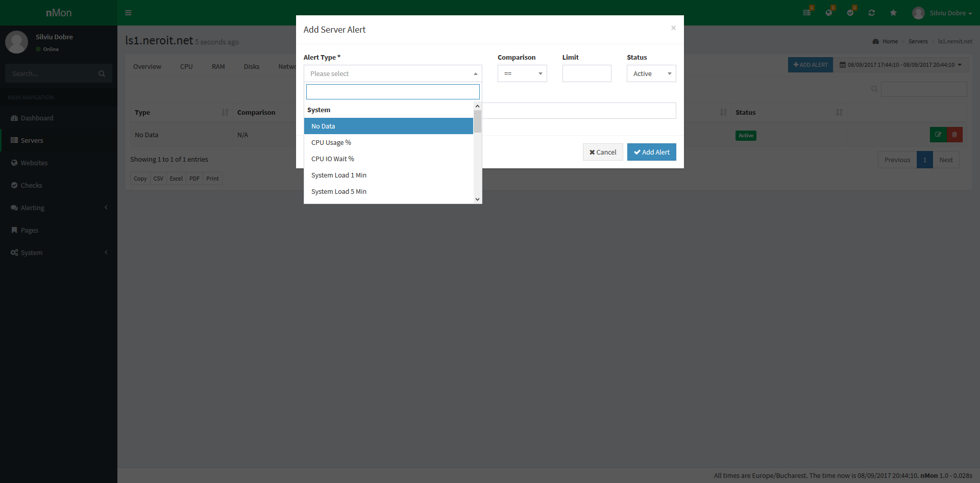This screenshot has width=980, height=483.
Task: Delete the alert using the red trash icon
Action: [954, 135]
